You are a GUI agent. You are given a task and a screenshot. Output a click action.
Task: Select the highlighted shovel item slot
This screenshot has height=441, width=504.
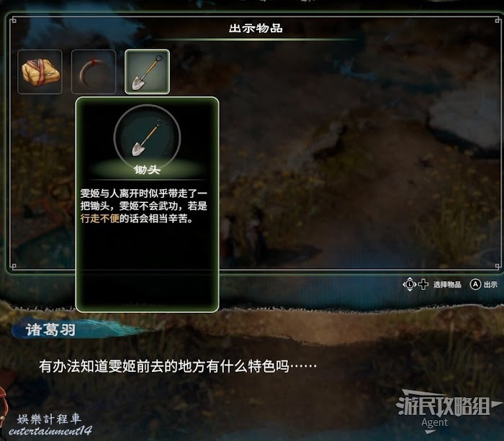pos(147,72)
